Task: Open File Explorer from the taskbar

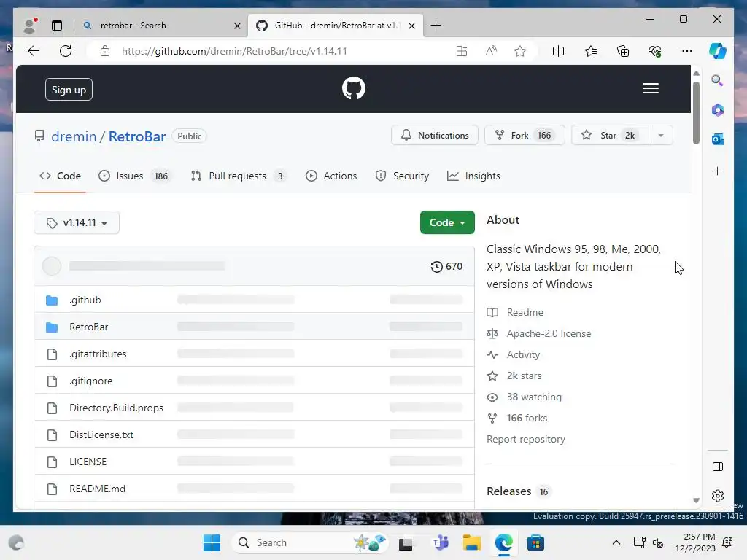Action: click(472, 542)
